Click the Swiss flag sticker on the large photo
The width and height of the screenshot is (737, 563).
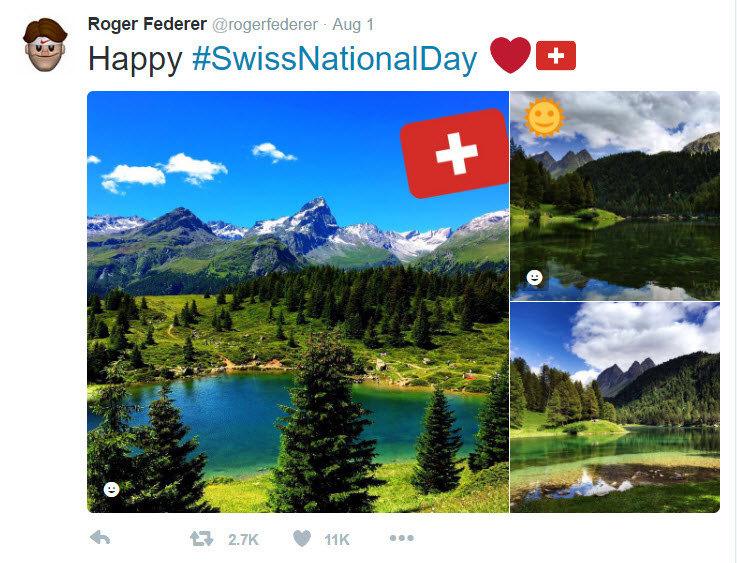pos(455,153)
